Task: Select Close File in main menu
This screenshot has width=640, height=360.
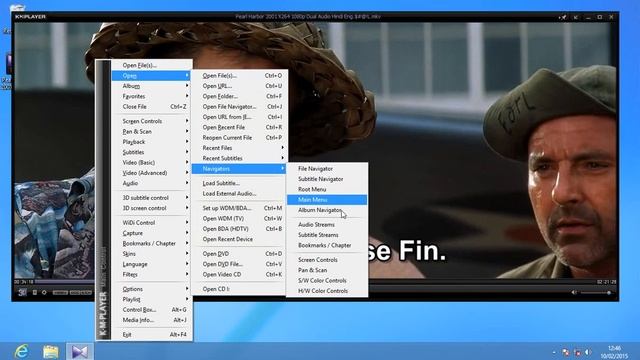Action: pyautogui.click(x=152, y=107)
